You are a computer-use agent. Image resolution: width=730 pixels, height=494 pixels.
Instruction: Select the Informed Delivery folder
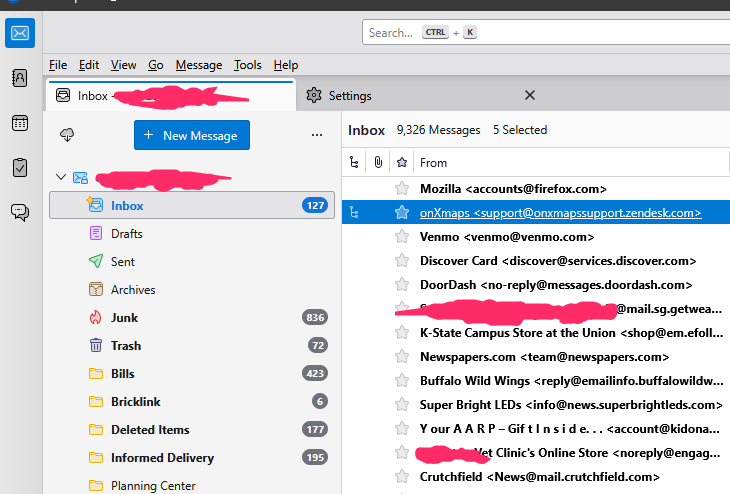tap(192, 457)
